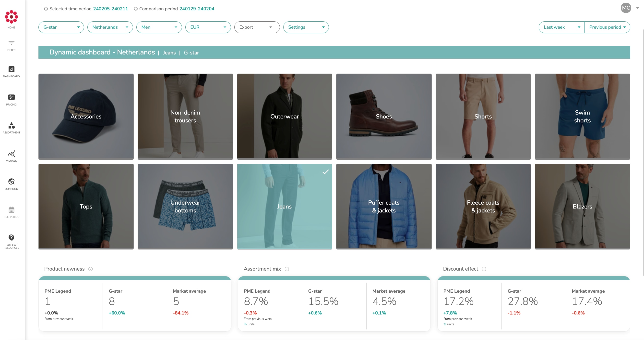
Task: Open the Time Period calendar icon
Action: click(x=11, y=212)
